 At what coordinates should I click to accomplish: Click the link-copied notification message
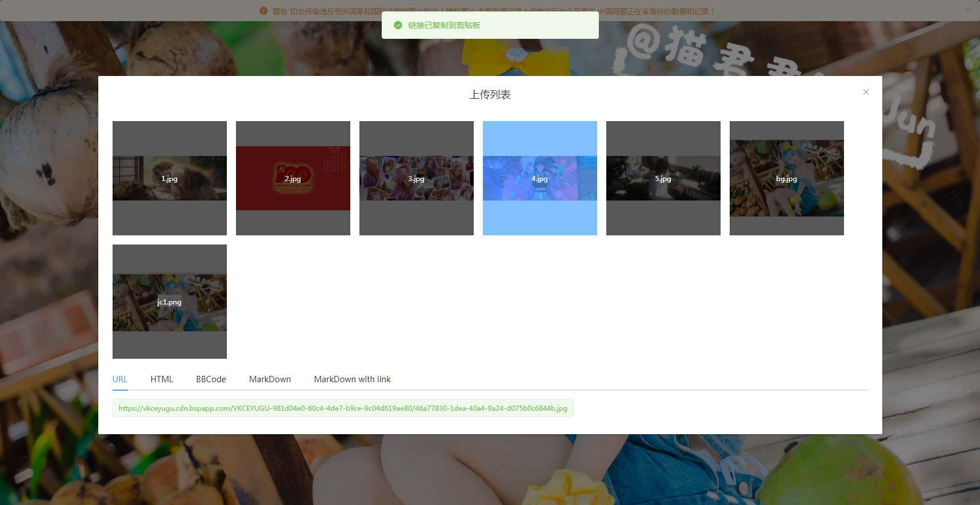click(444, 25)
